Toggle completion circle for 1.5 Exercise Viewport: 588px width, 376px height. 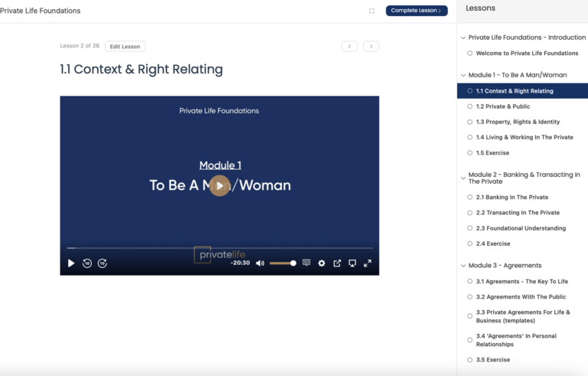(x=470, y=152)
